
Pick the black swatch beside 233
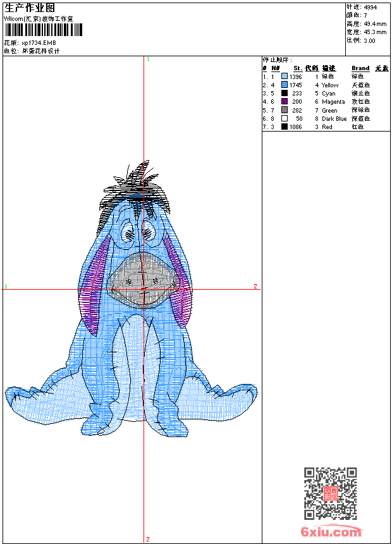coord(284,93)
